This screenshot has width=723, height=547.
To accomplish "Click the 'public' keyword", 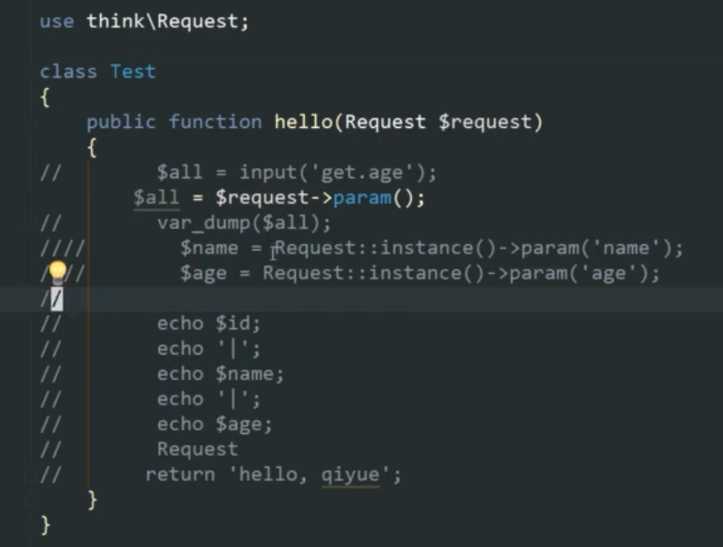I will (121, 122).
